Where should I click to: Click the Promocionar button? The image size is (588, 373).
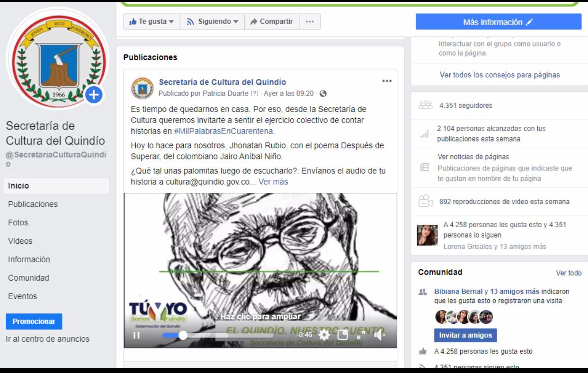pos(34,321)
